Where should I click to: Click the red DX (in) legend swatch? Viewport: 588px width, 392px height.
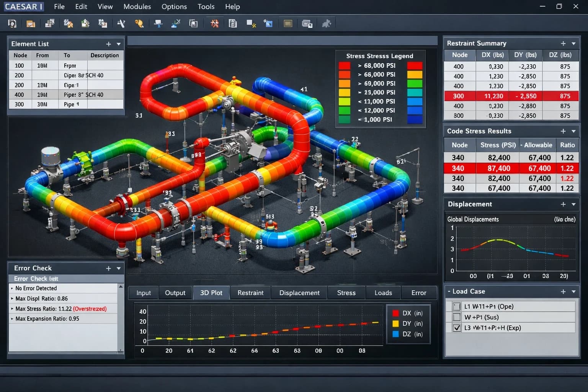pyautogui.click(x=396, y=313)
